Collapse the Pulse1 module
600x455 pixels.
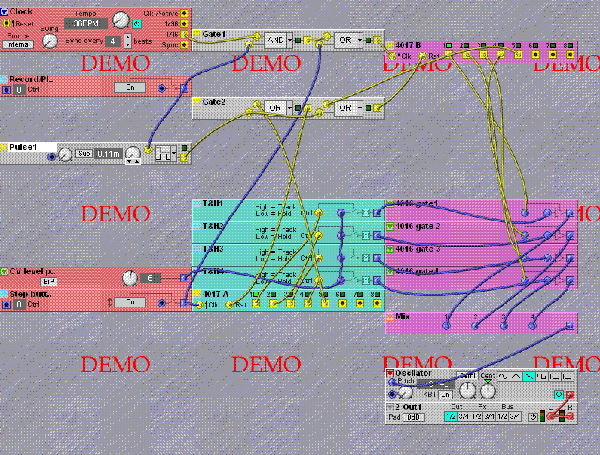[x=4, y=147]
